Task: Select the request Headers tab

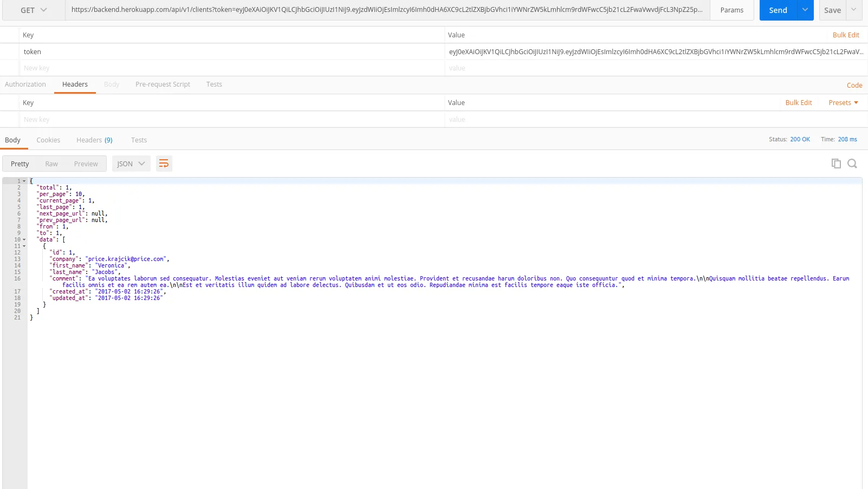Action: click(75, 84)
